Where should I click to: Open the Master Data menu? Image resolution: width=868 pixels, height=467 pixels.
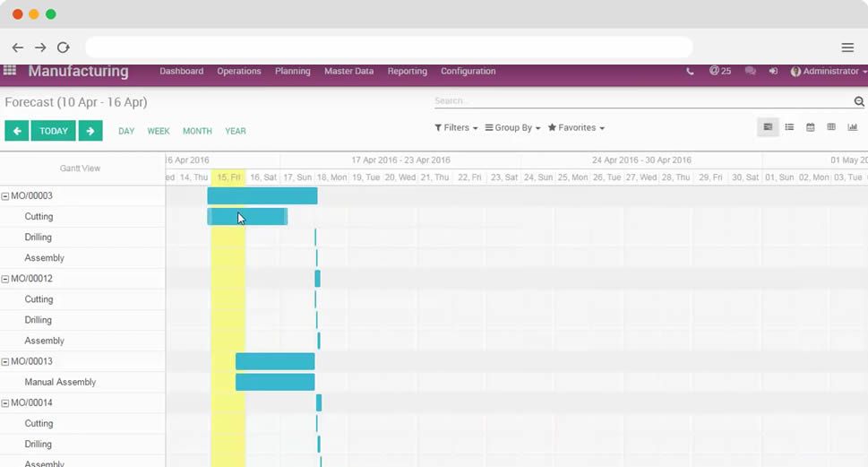click(x=348, y=71)
